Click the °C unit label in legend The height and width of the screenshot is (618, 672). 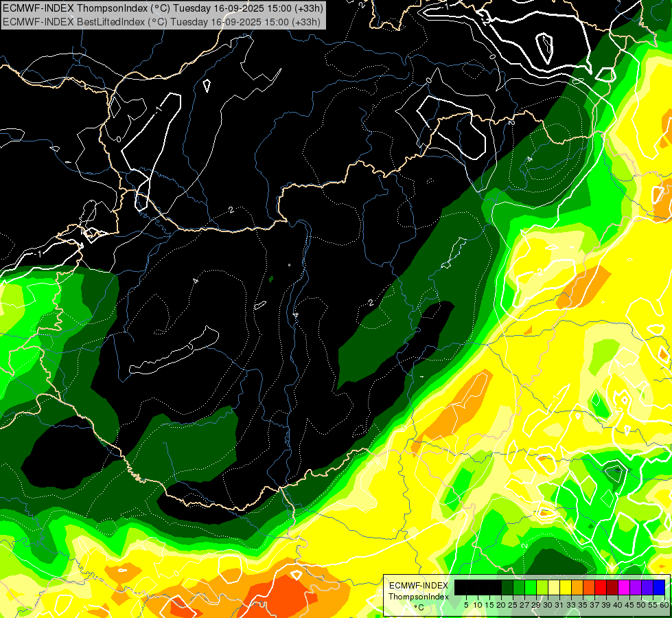(x=419, y=608)
